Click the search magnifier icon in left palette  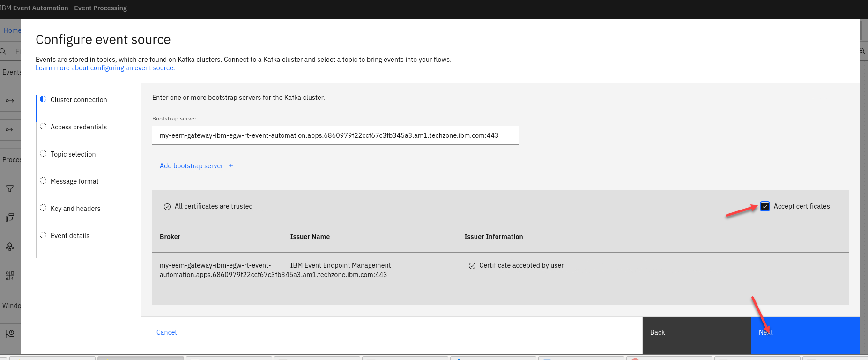[x=4, y=51]
